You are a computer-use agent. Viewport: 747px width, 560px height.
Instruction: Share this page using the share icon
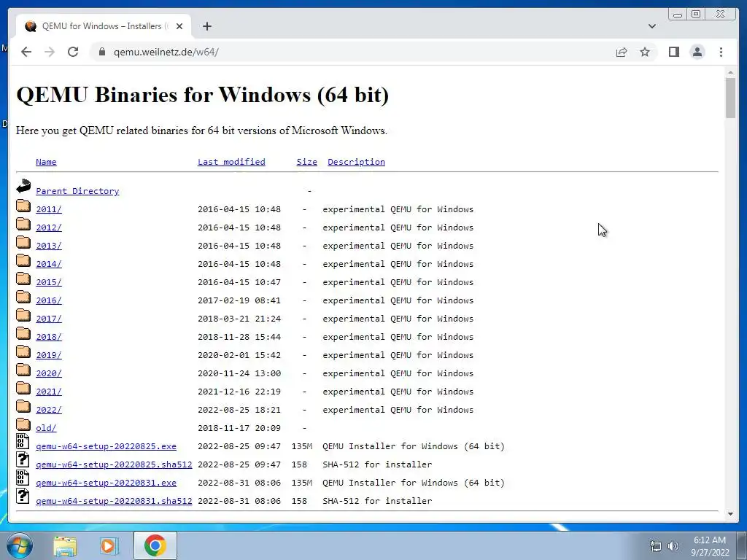[x=622, y=52]
